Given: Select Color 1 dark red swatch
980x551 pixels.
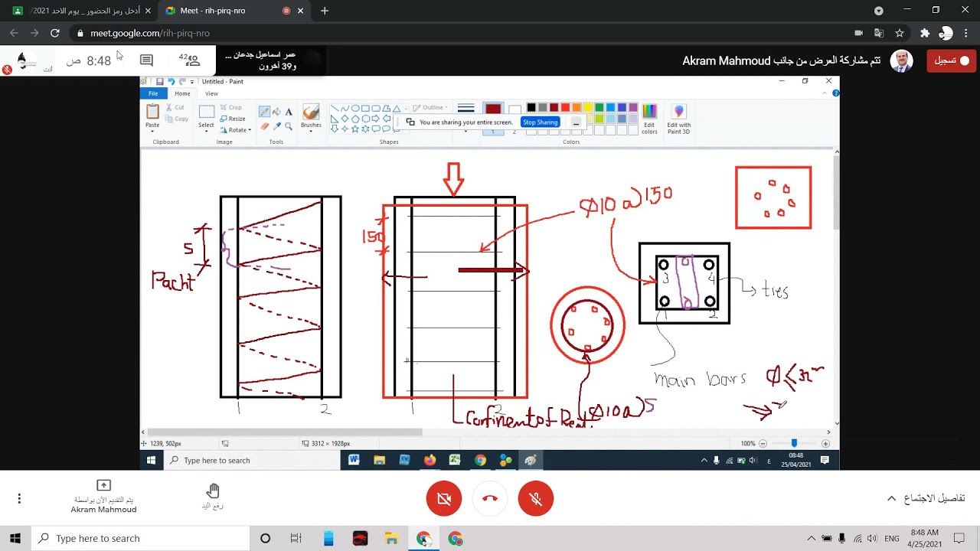Looking at the screenshot, I should [493, 110].
